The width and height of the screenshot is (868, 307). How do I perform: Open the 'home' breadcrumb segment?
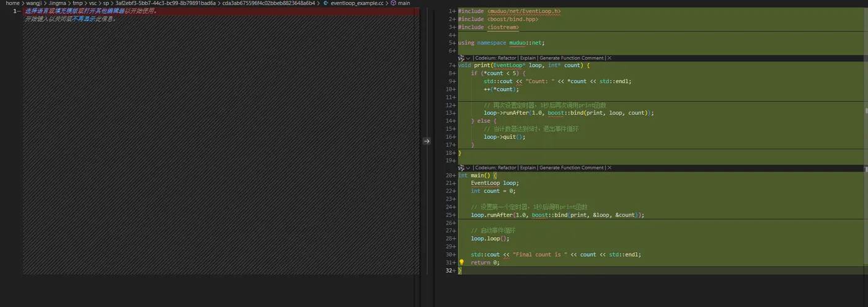pos(12,3)
